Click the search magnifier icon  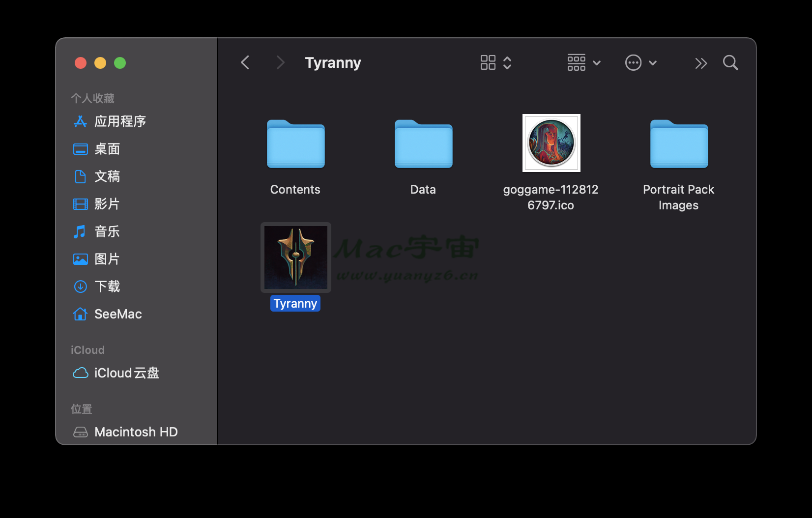point(730,63)
